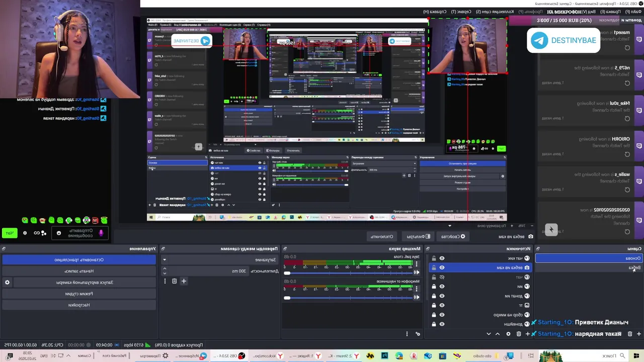The height and width of the screenshot is (362, 644).
Task: Open the audio mixer panel options menu
Action: click(x=407, y=334)
